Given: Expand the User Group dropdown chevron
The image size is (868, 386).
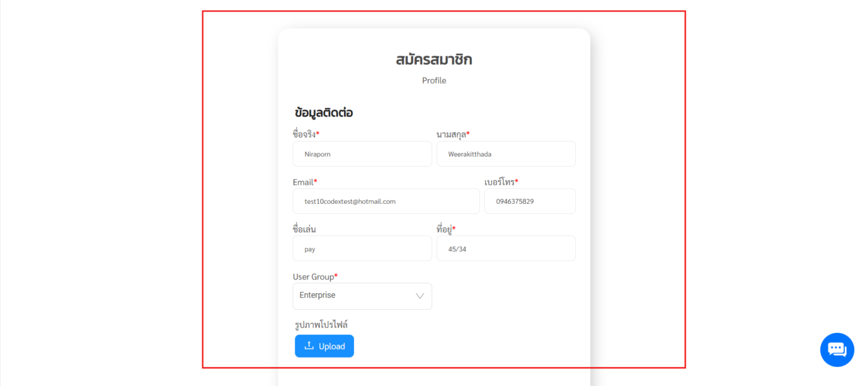Looking at the screenshot, I should 420,296.
